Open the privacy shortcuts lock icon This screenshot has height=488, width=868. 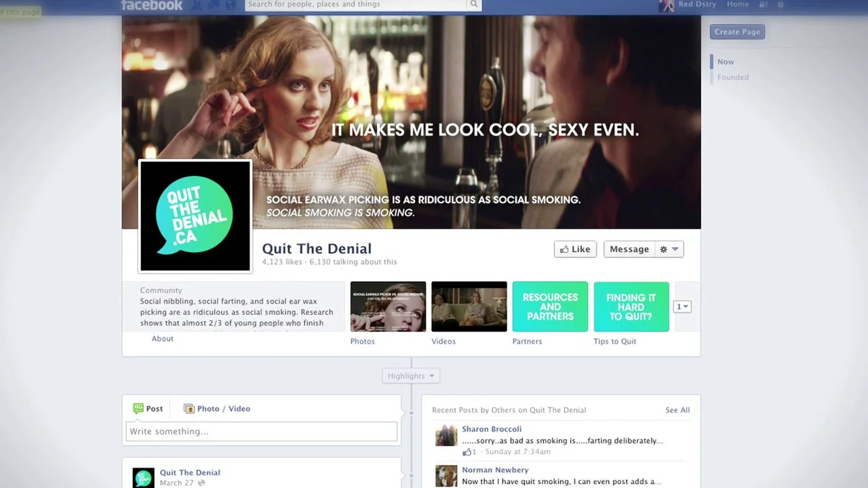coord(764,5)
